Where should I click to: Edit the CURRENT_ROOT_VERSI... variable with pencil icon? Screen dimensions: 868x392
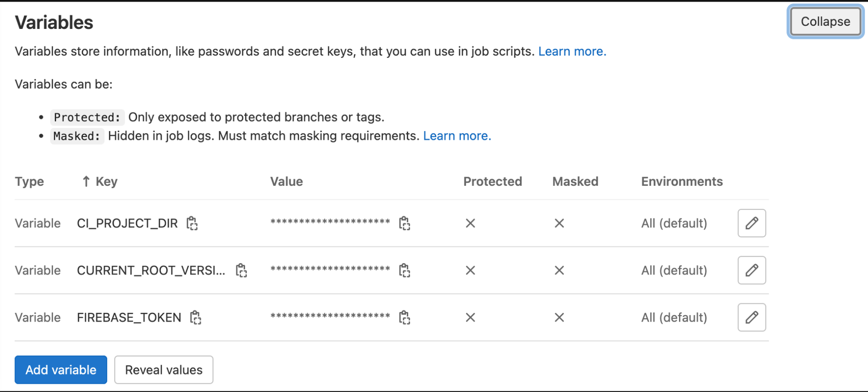[751, 270]
